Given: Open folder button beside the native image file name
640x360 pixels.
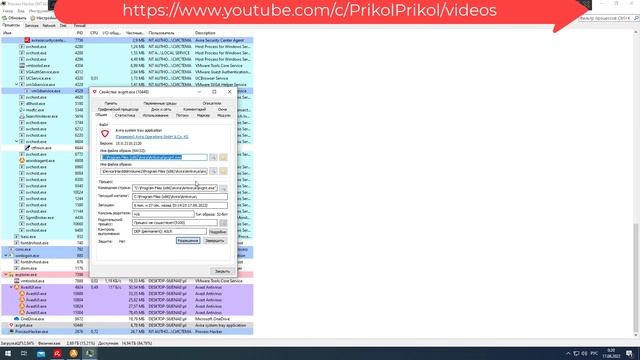Looking at the screenshot, I should [x=223, y=171].
